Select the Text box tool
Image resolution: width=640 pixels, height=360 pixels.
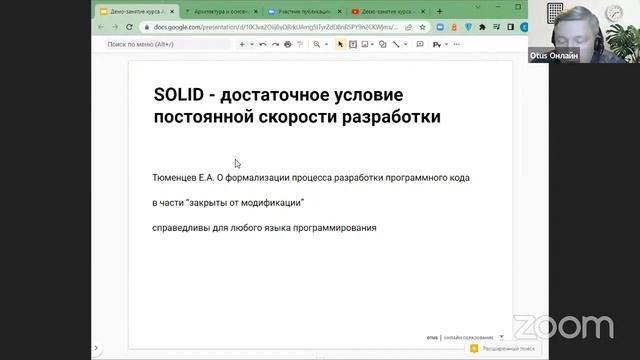coord(353,44)
